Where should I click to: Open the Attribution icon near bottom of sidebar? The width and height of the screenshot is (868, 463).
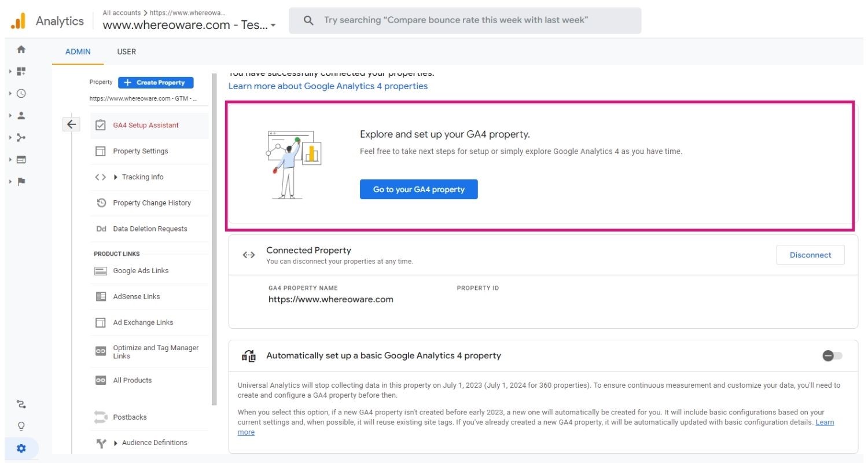point(21,404)
